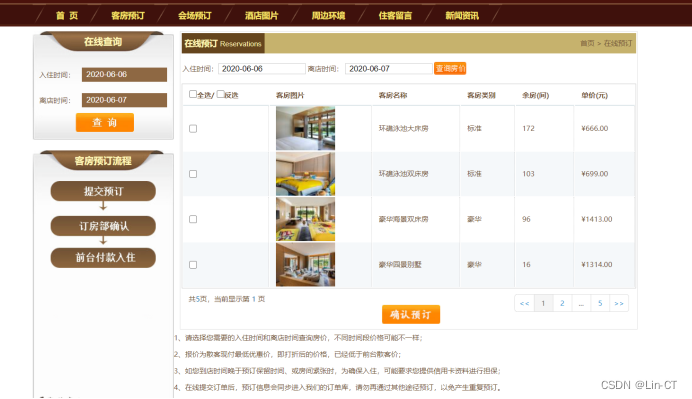Go to 周边环境 in the top menu
Screen dimensions: 692x399
[328, 15]
